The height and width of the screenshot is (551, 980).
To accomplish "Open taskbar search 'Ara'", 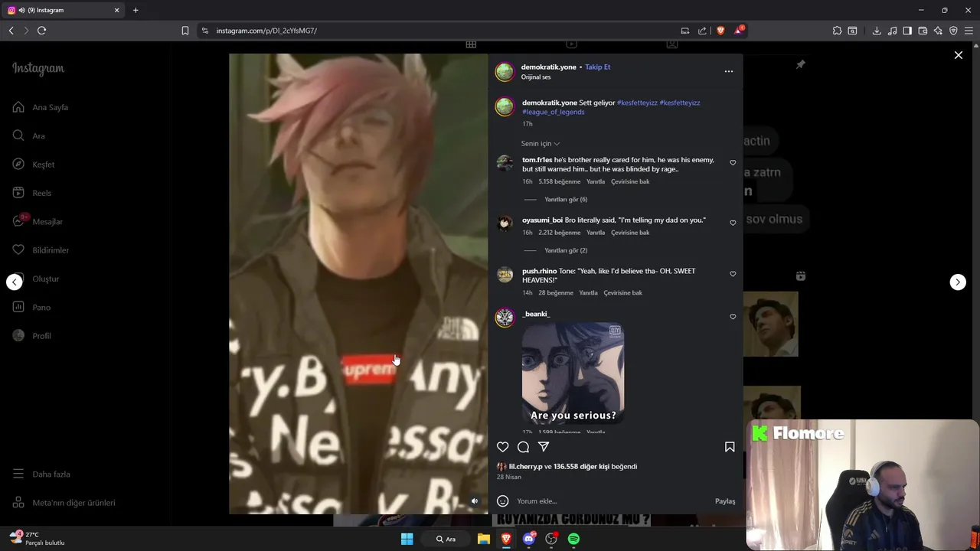I will [446, 539].
